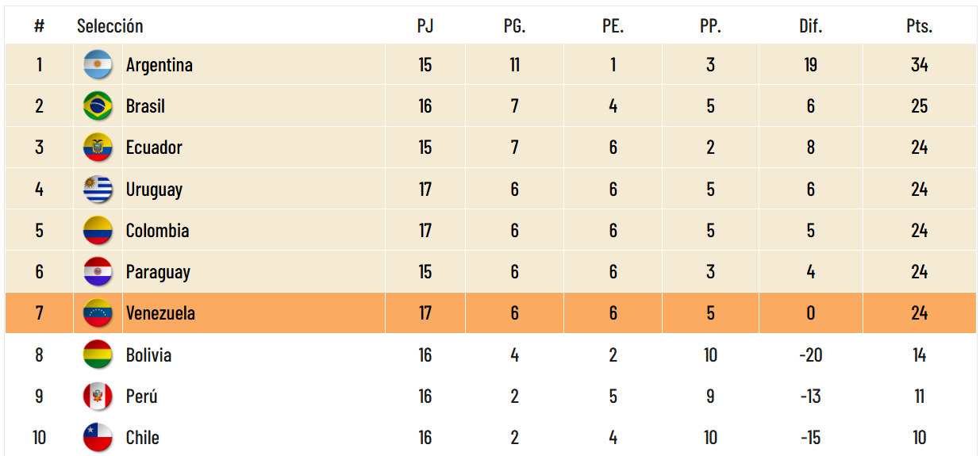Click the Perú flag icon

pos(98,396)
